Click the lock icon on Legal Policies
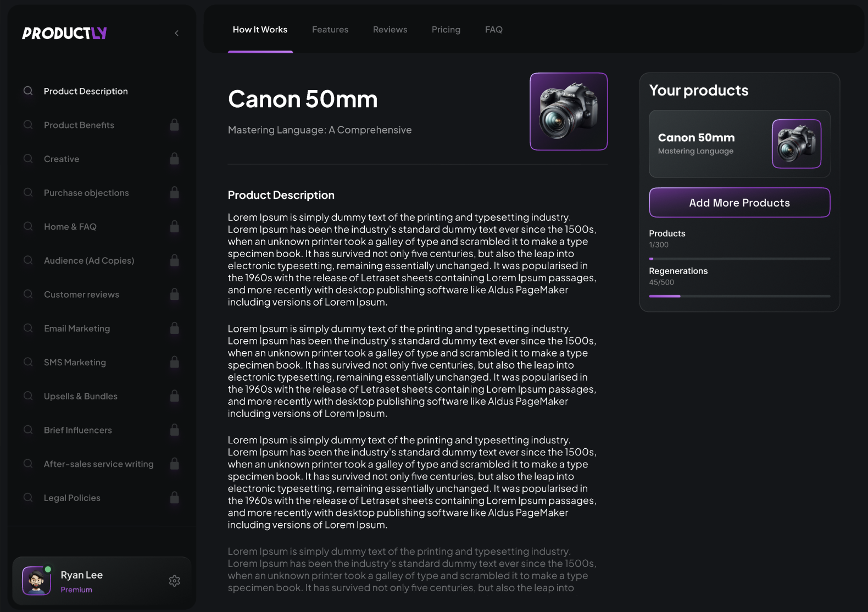 (174, 497)
